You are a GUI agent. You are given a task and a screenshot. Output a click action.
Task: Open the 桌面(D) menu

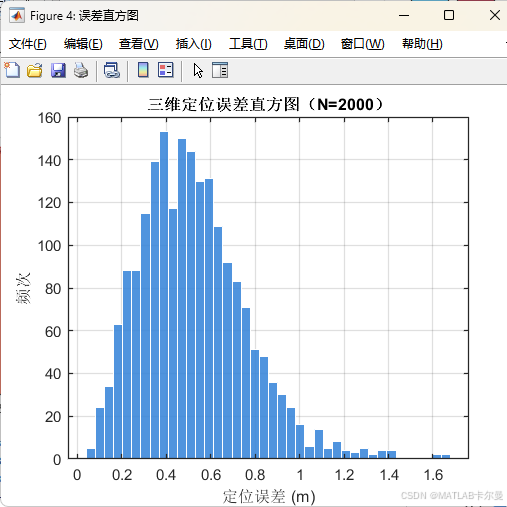tap(304, 44)
